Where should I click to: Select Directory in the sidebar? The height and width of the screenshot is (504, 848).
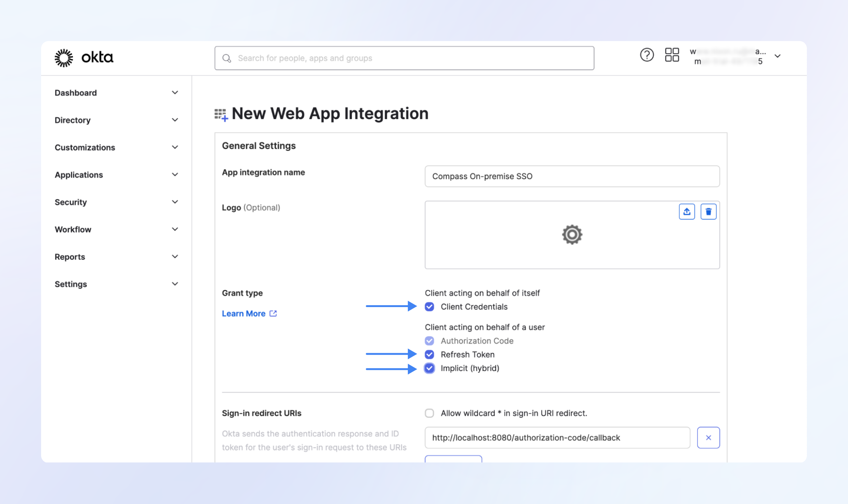tap(73, 120)
